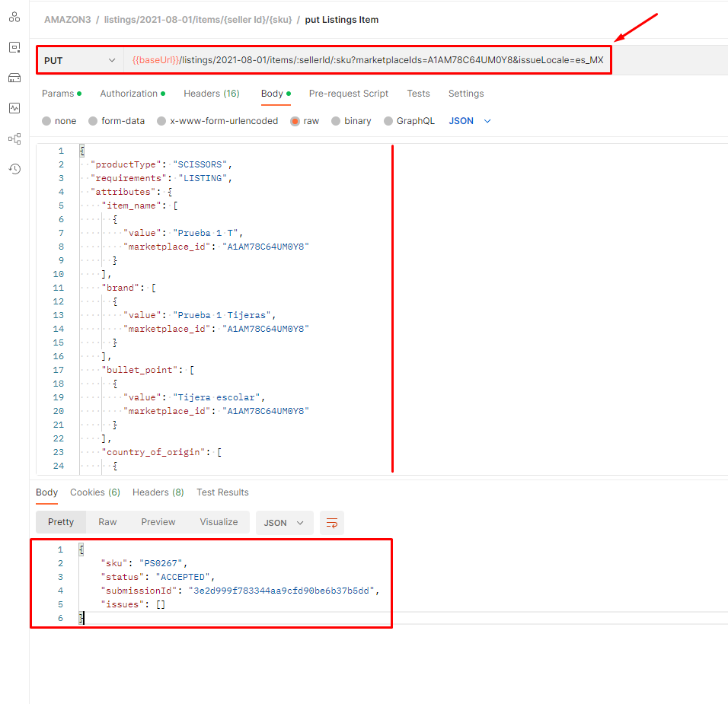Open the Headers (16) request tab
The image size is (728, 704).
tap(212, 94)
